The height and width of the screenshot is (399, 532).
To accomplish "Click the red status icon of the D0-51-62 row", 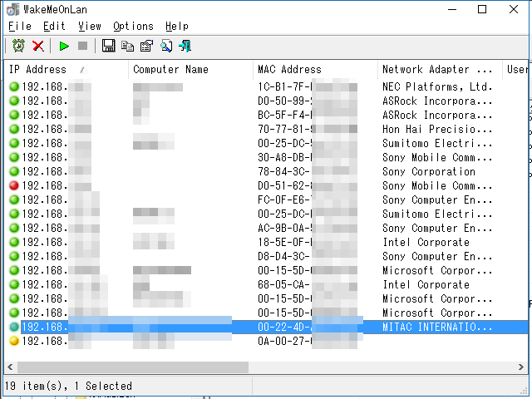I will pos(14,185).
